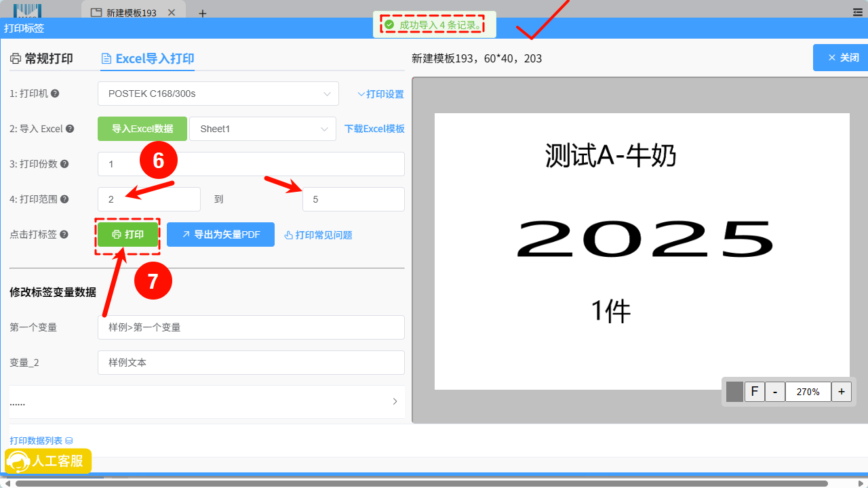
Task: Click the 关闭 button
Action: point(844,58)
